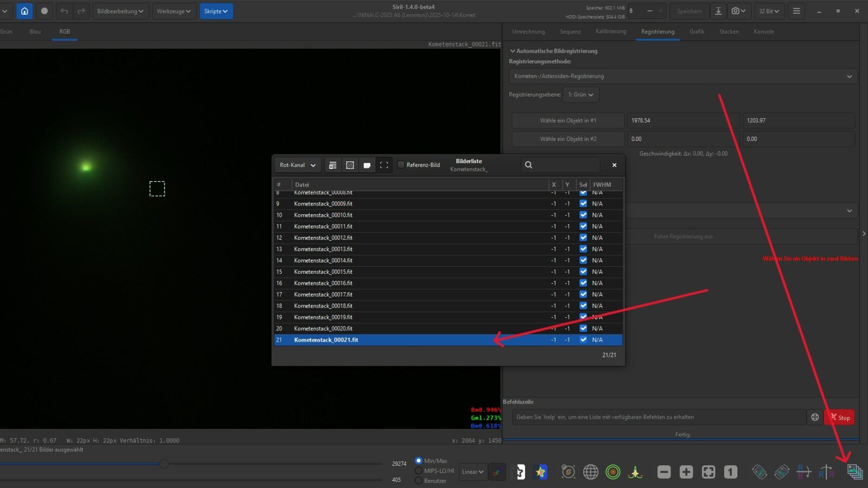Uncheck selection box for Kometenstack_00015.fit
The image size is (868, 488).
tap(583, 272)
